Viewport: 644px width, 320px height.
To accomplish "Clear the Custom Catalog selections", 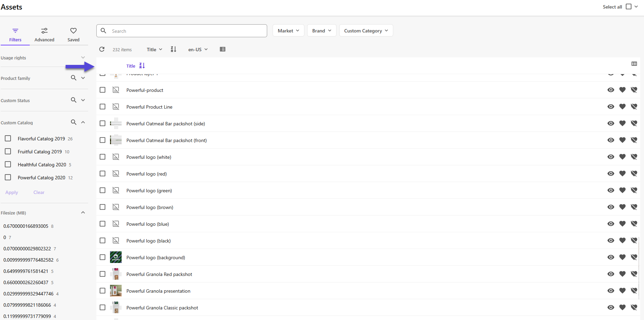I will 39,192.
